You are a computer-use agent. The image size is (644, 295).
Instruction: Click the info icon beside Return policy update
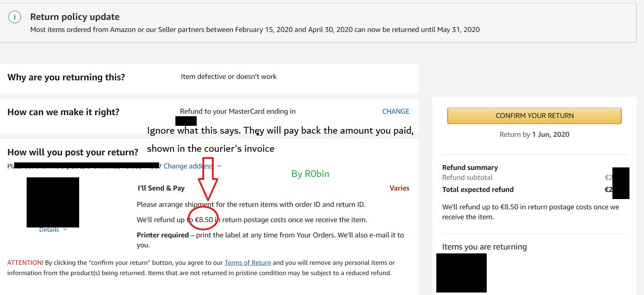[x=15, y=17]
